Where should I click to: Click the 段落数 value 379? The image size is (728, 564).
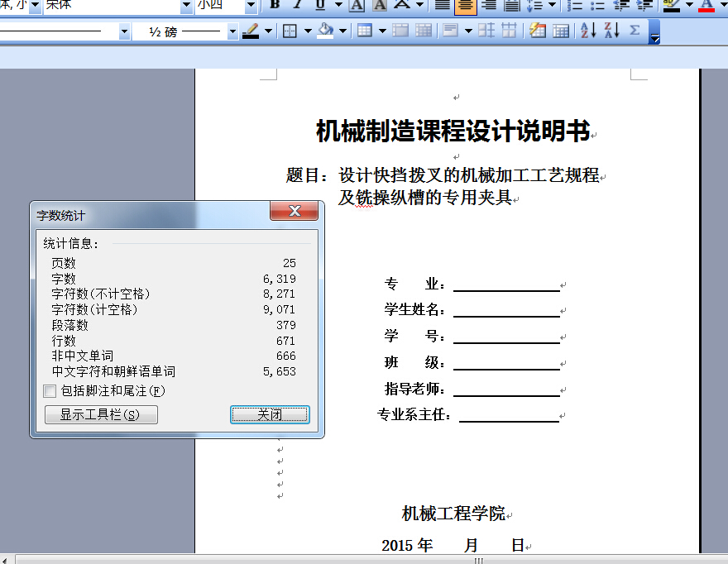(286, 325)
